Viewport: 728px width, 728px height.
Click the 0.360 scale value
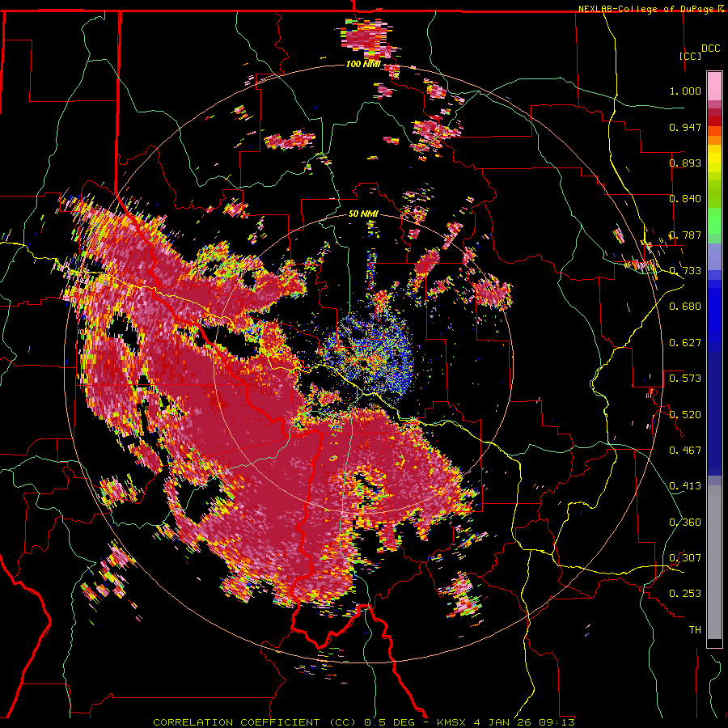point(685,523)
